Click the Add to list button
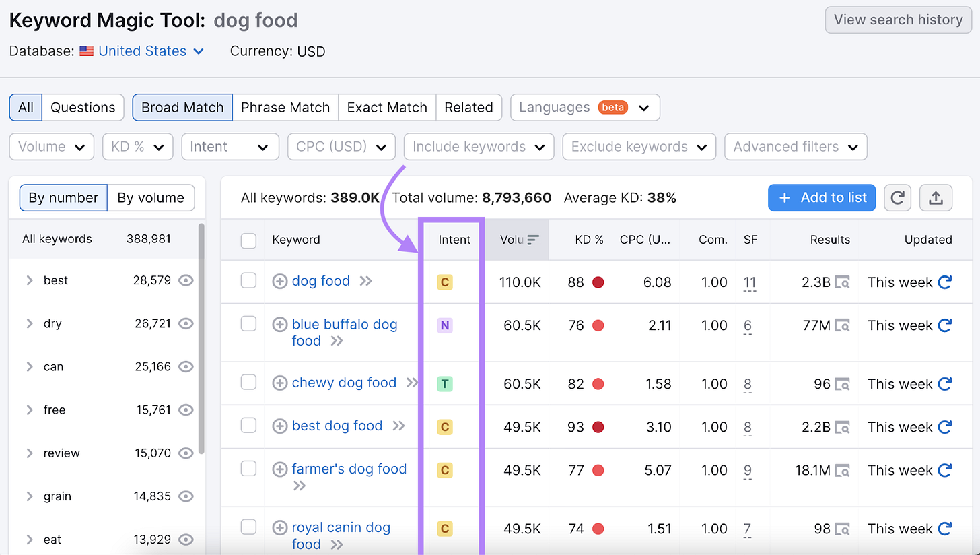 (822, 197)
